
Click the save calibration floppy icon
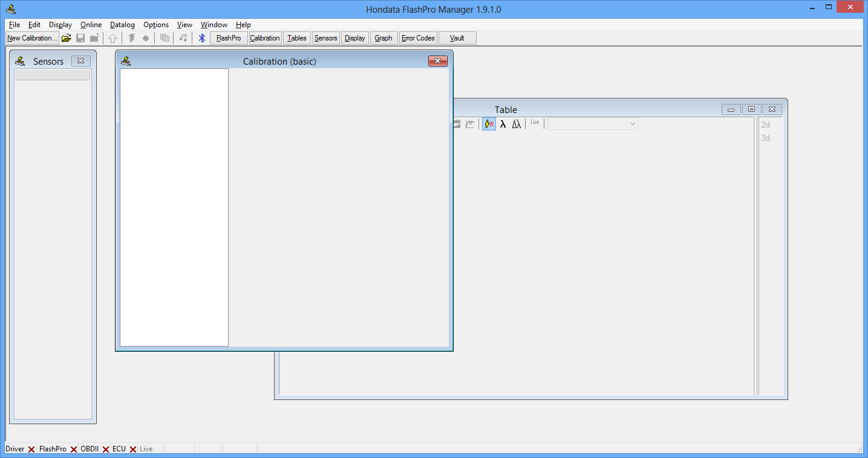tap(80, 38)
